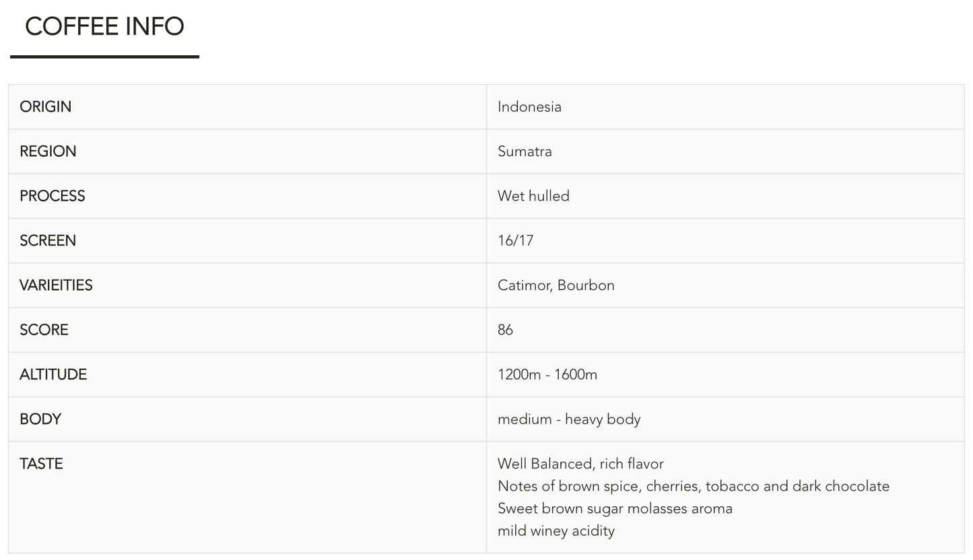This screenshot has height=560, width=973.
Task: Select the 1200m - 1600m altitude value
Action: coord(547,375)
